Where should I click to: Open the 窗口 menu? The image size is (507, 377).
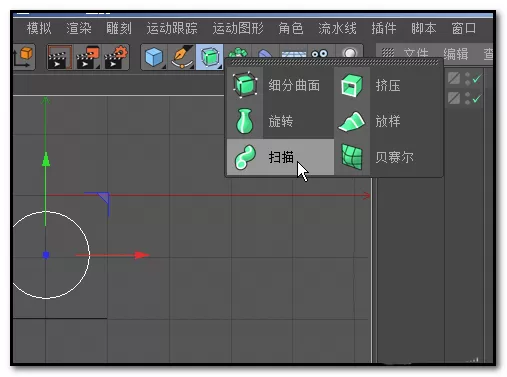(x=464, y=28)
